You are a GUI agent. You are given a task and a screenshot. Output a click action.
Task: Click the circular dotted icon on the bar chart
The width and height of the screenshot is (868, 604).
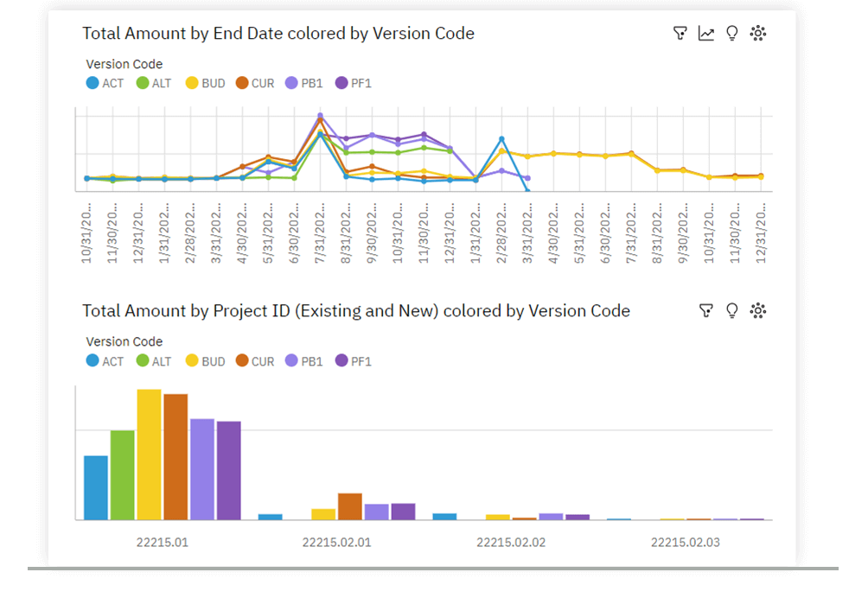[758, 311]
